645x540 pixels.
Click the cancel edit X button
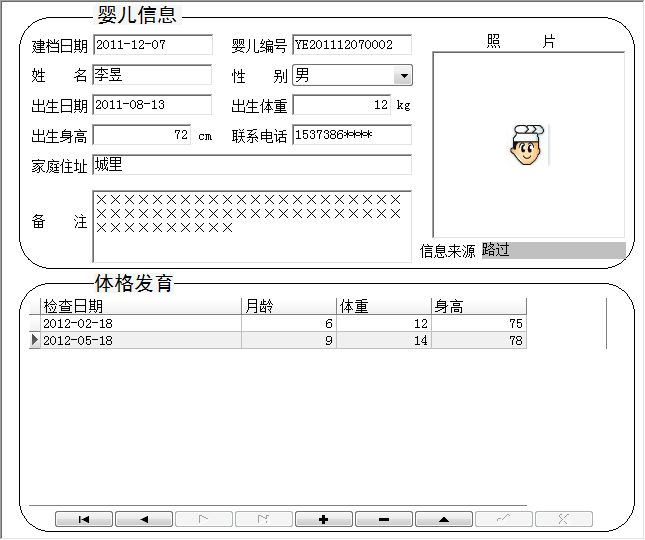pos(564,519)
